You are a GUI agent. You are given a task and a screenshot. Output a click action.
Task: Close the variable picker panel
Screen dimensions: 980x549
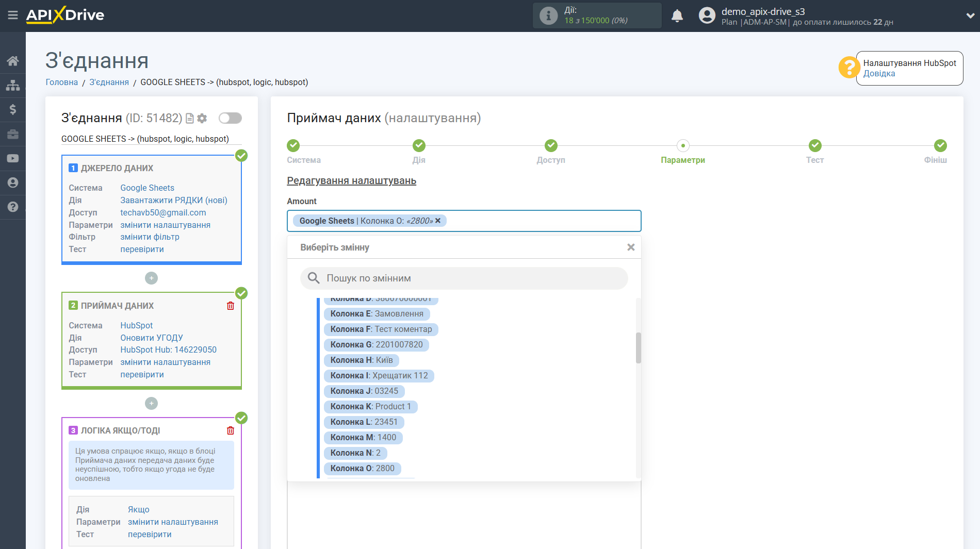tap(631, 247)
